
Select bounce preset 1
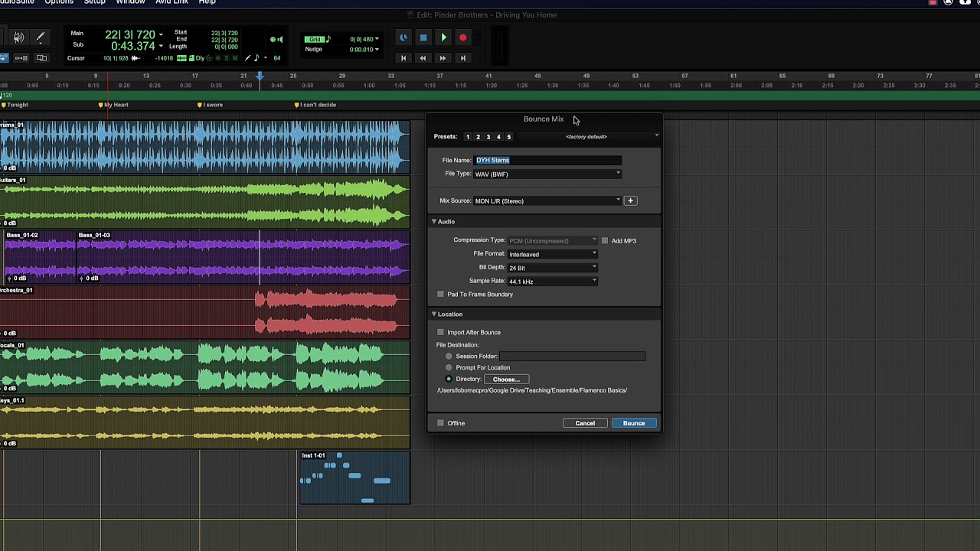468,137
